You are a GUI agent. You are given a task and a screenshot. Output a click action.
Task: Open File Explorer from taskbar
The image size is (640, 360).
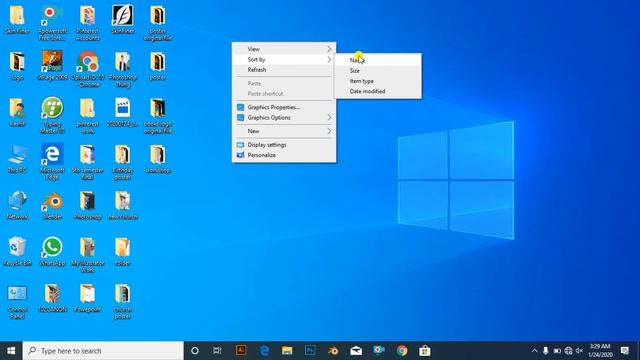287,351
